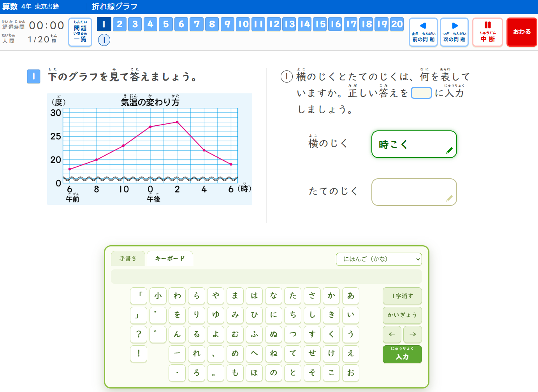Tap the あ kana key
Viewport: 538px width, 392px height.
click(x=351, y=296)
